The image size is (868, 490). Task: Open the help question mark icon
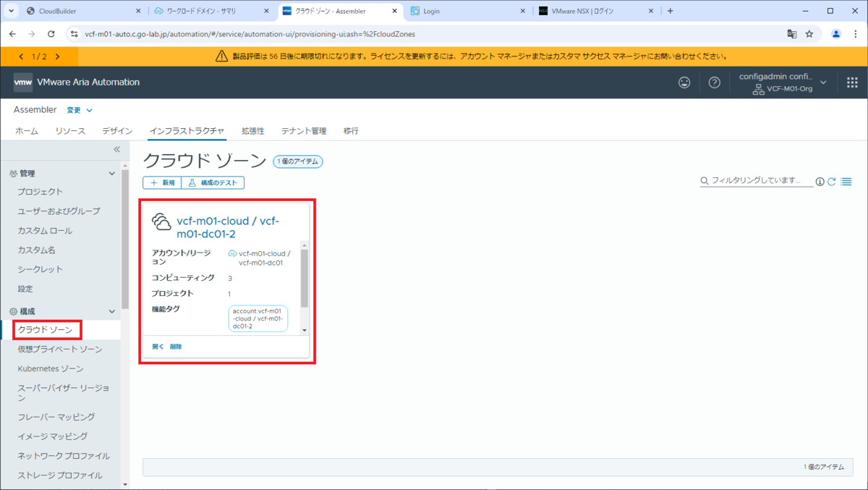[x=715, y=83]
